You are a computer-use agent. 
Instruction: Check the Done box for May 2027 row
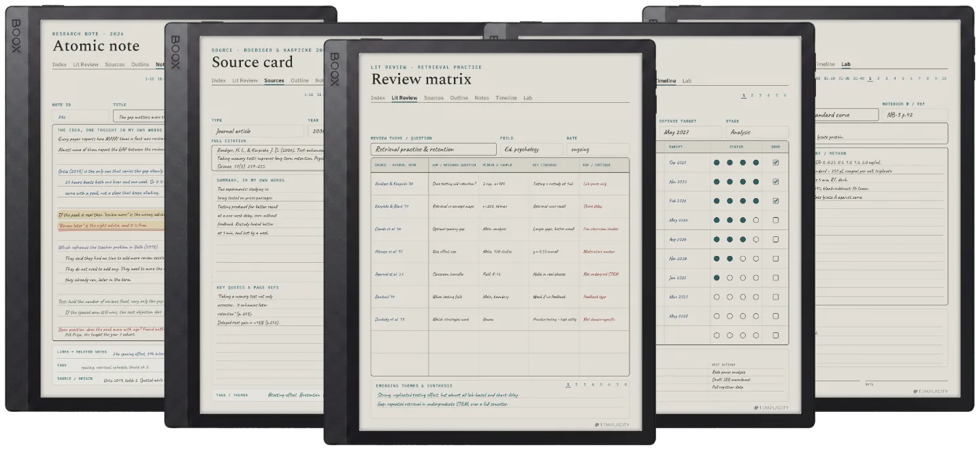click(776, 316)
